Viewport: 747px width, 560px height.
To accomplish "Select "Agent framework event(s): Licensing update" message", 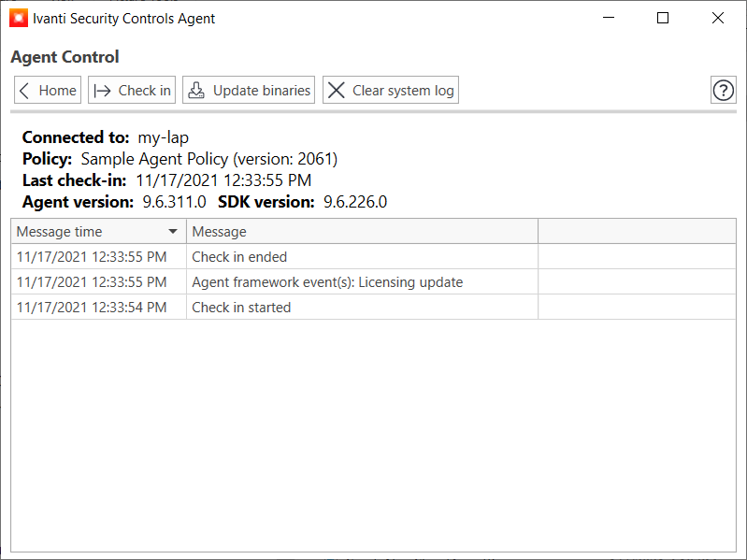I will (x=362, y=282).
